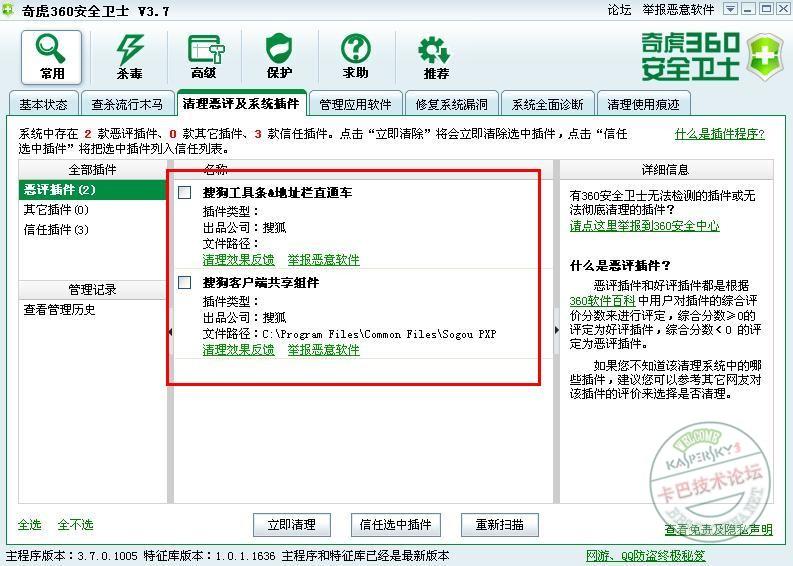Click the 管理记录 panel header
The image size is (793, 566).
tap(93, 290)
